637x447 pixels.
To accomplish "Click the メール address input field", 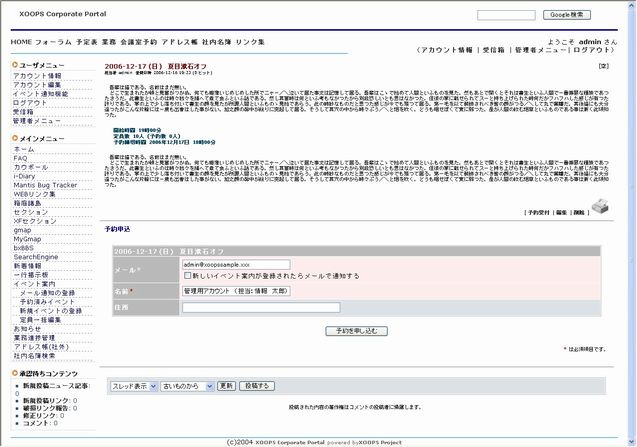I will click(235, 264).
